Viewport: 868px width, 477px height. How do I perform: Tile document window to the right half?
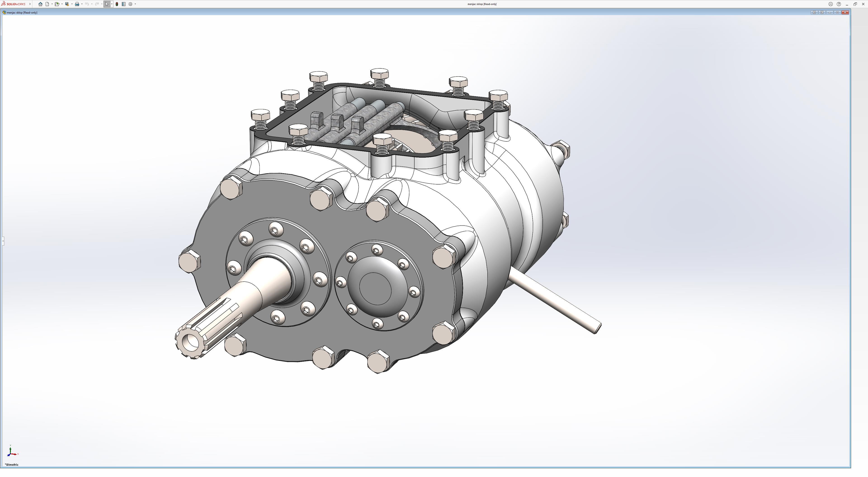pos(822,12)
